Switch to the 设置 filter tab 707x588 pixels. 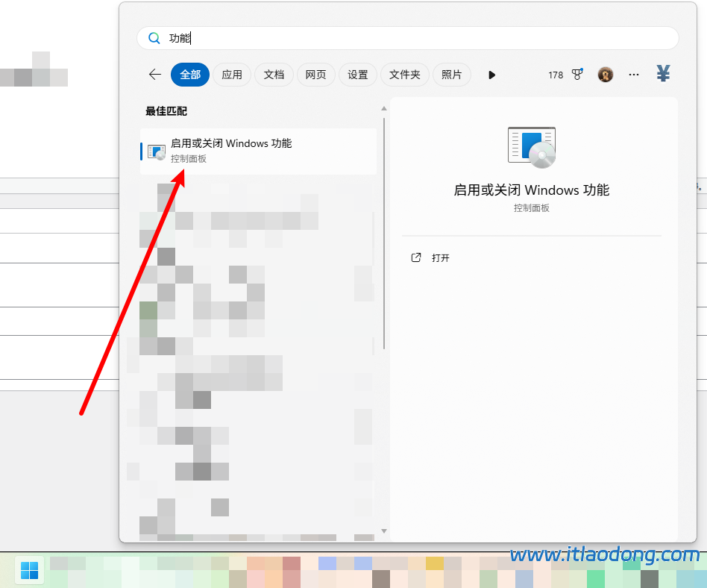(357, 75)
